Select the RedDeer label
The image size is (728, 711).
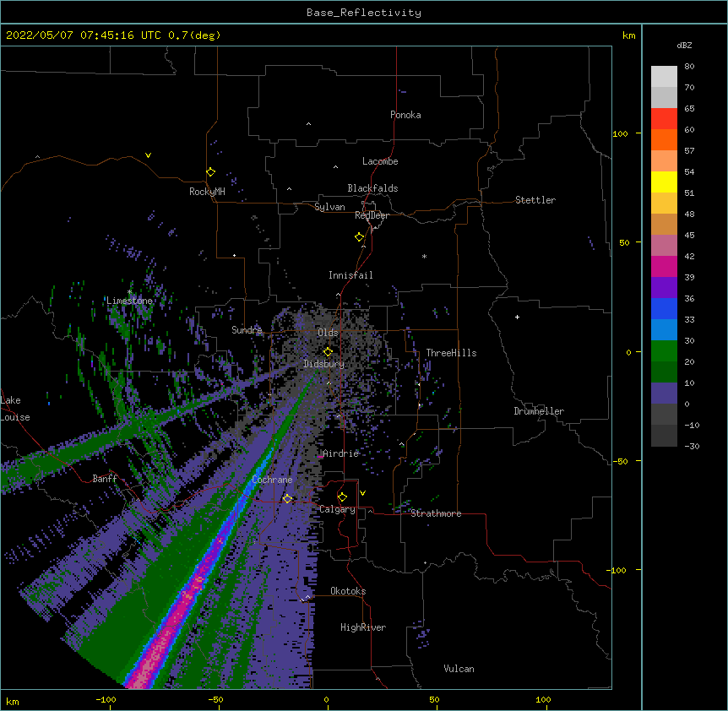(372, 215)
